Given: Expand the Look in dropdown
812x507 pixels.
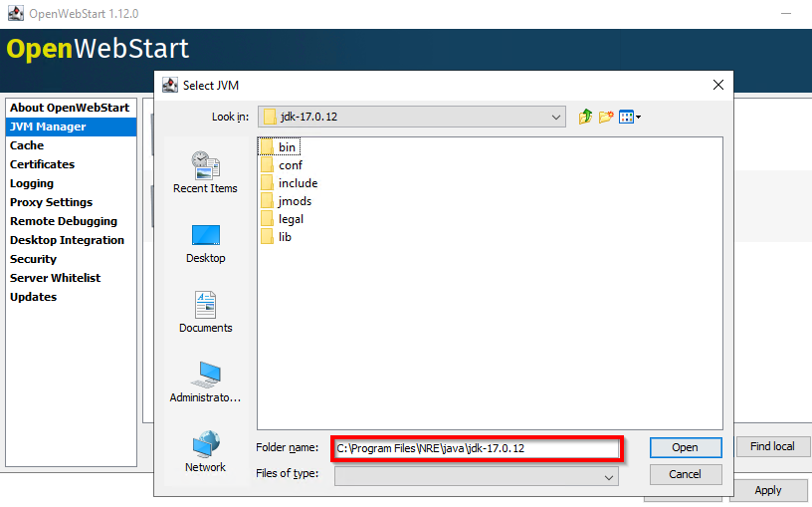Looking at the screenshot, I should click(x=555, y=118).
